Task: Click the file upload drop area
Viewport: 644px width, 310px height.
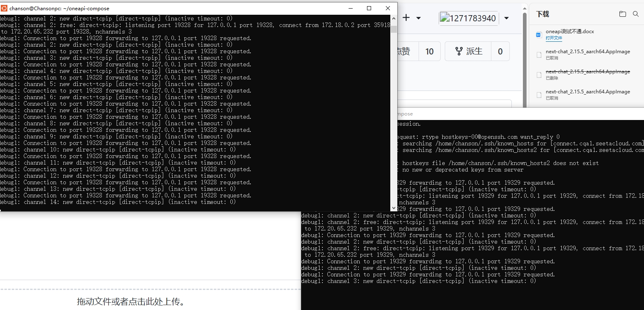Action: coord(131,301)
